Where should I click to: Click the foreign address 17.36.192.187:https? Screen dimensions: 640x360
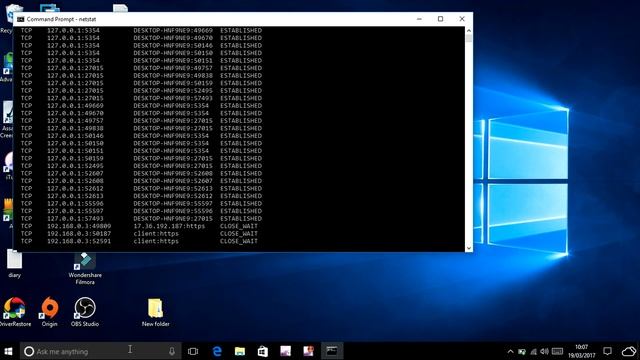tap(169, 226)
